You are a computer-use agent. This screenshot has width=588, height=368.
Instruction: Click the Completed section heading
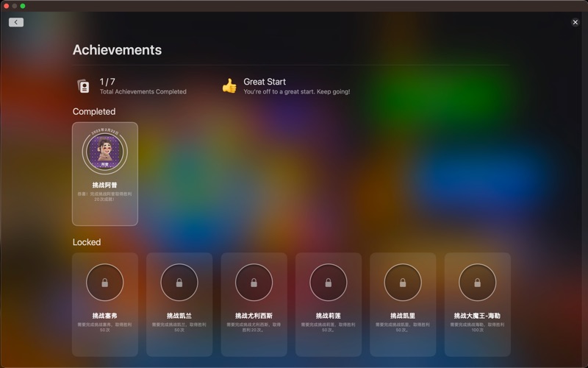click(x=94, y=112)
